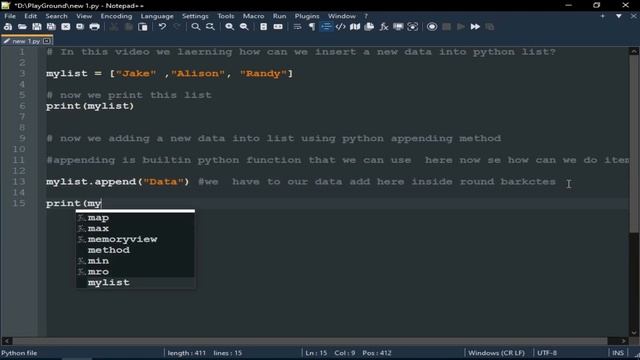Click the Print toolbar icon
The width and height of the screenshot is (640, 360).
pos(94,27)
